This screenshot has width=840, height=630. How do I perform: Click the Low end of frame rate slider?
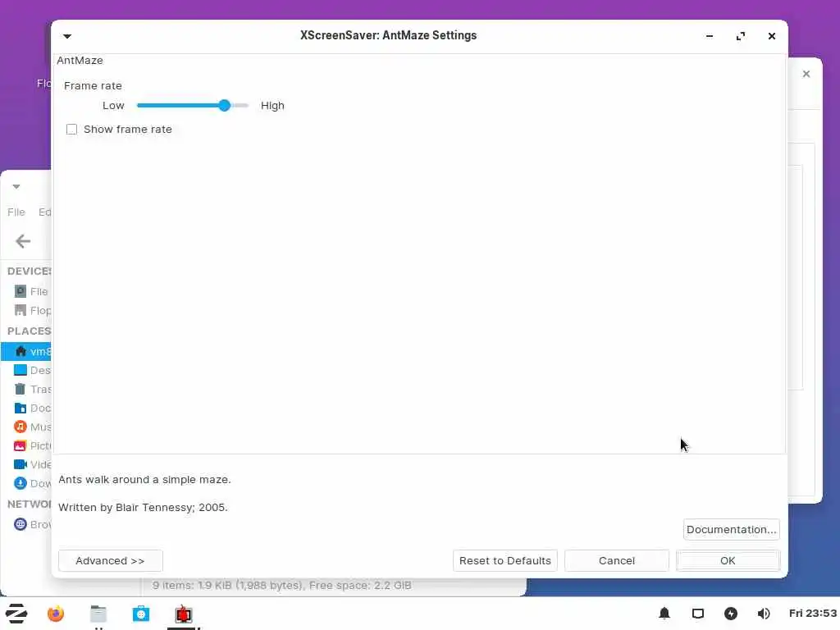113,106
